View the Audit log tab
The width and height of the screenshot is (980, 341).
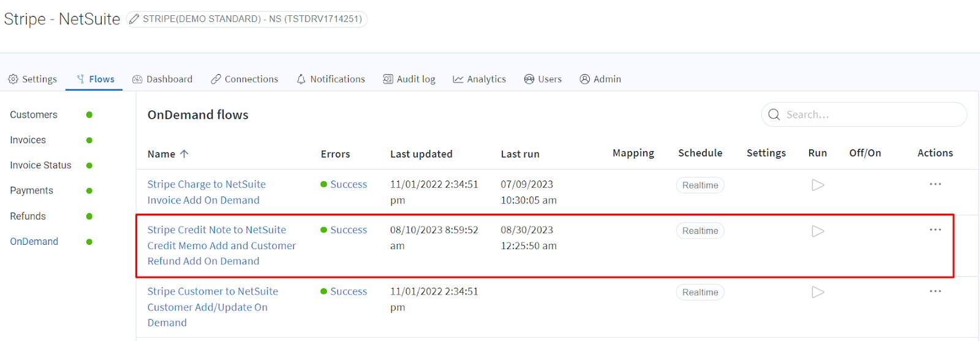tap(409, 79)
